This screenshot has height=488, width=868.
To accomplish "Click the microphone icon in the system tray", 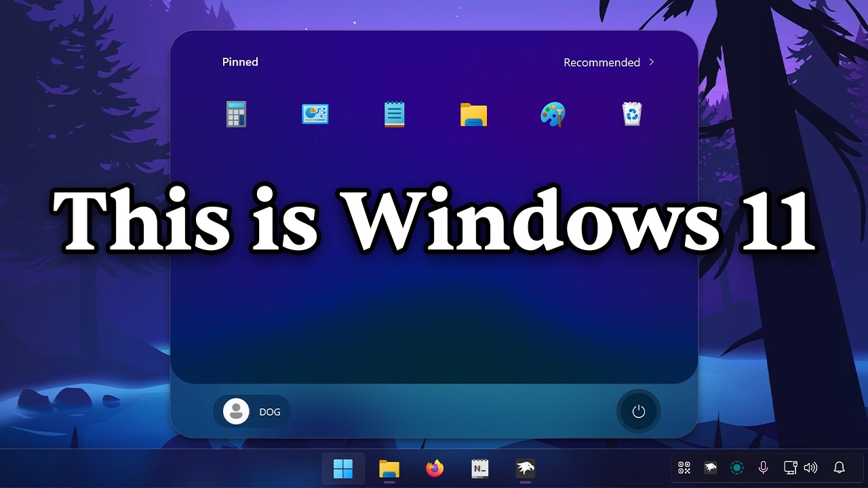I will coord(763,468).
